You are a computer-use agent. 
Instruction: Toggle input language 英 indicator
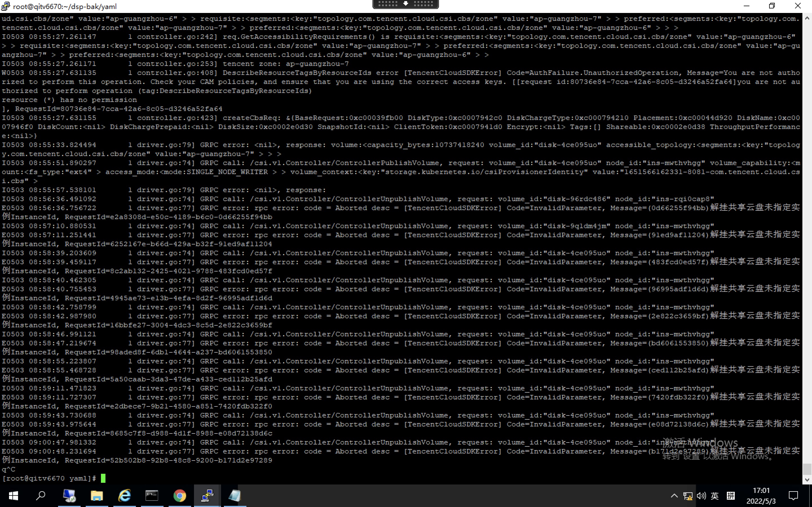click(715, 496)
